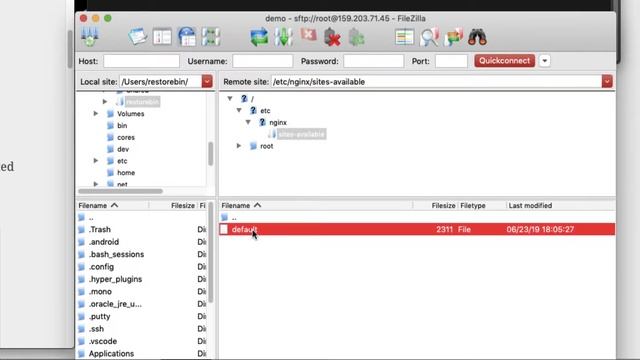Screen dimensions: 640x360
Task: Select .bash_sessions in local file list
Action: 116,254
